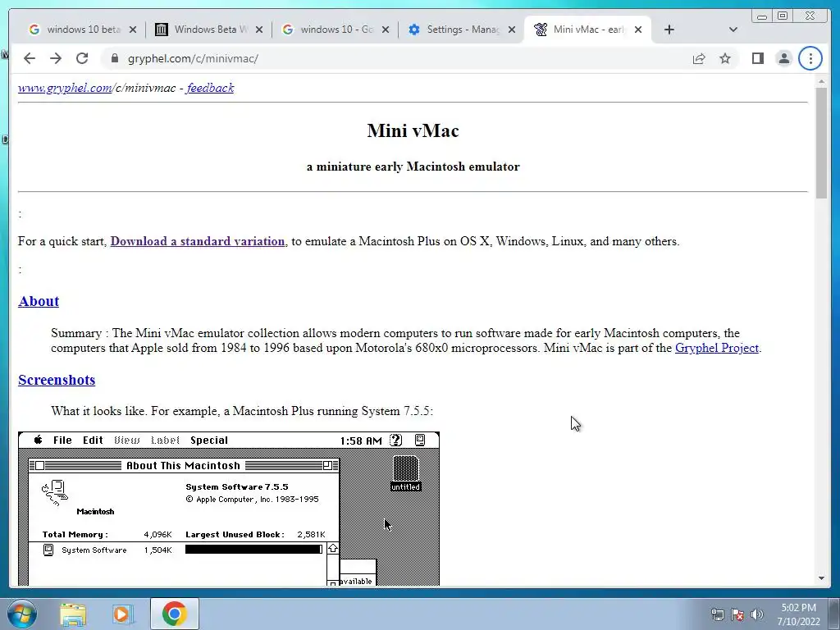Screen dimensions: 840x630
Task: Open Action Center flag tray icon
Action: tap(737, 614)
